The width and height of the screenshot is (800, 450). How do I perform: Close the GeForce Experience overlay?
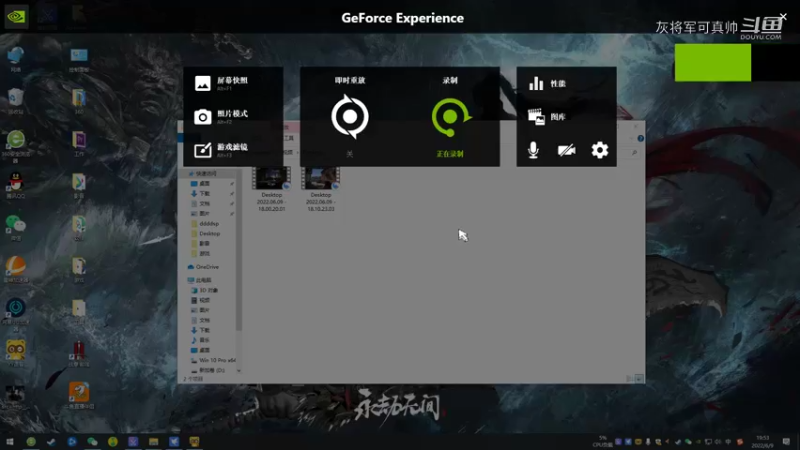pos(783,17)
